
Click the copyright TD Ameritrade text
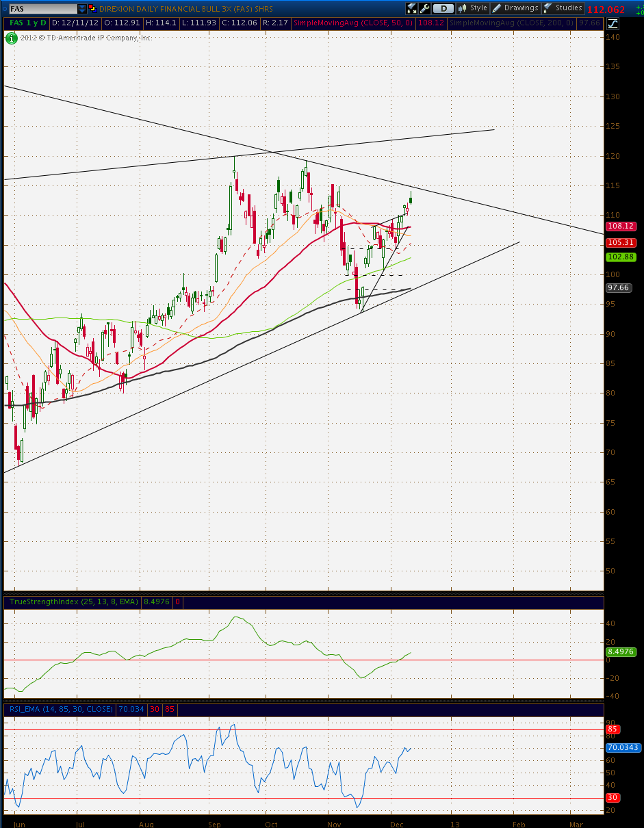coord(86,38)
